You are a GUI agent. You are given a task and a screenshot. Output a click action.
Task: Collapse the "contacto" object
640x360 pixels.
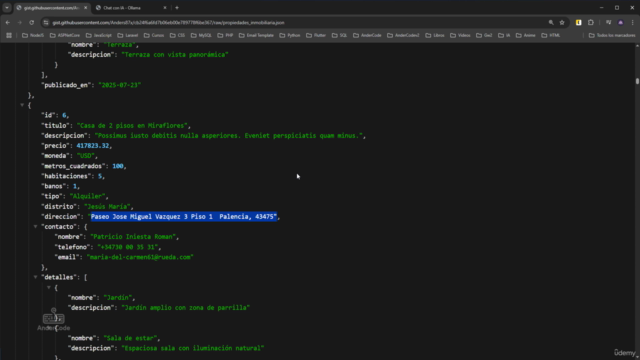tap(36, 227)
